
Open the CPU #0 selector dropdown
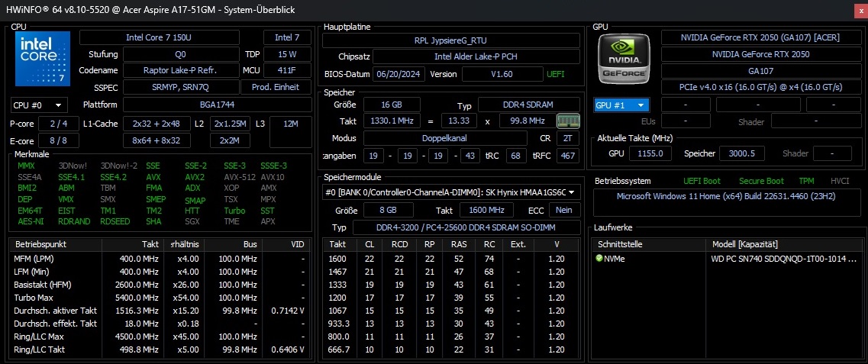(38, 105)
